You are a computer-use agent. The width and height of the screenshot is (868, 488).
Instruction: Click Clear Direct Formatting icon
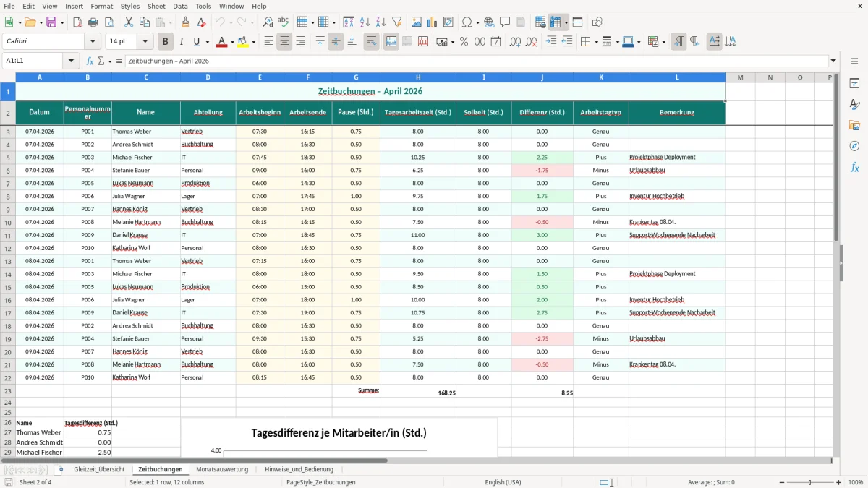[x=201, y=22]
